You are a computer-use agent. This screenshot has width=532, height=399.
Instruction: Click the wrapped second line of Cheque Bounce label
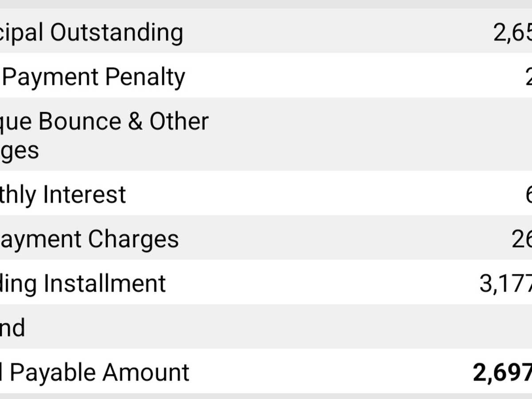click(20, 150)
